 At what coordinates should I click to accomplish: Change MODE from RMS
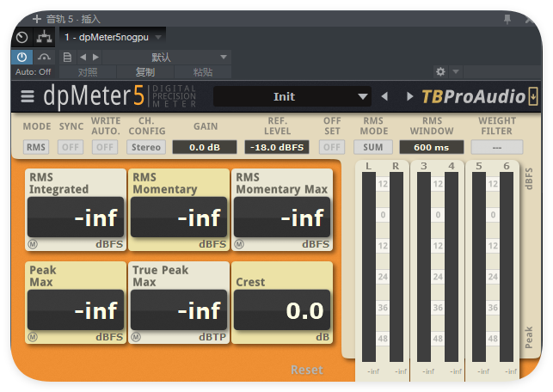(36, 147)
